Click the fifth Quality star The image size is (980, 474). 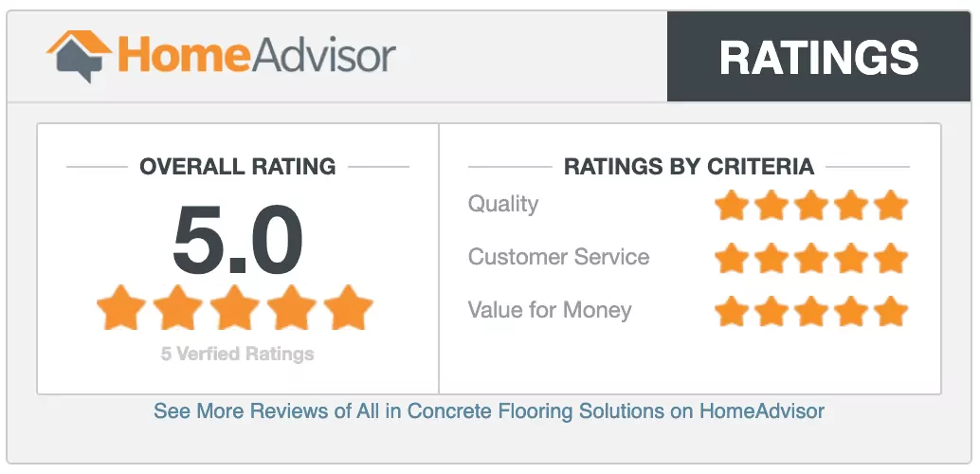(891, 205)
